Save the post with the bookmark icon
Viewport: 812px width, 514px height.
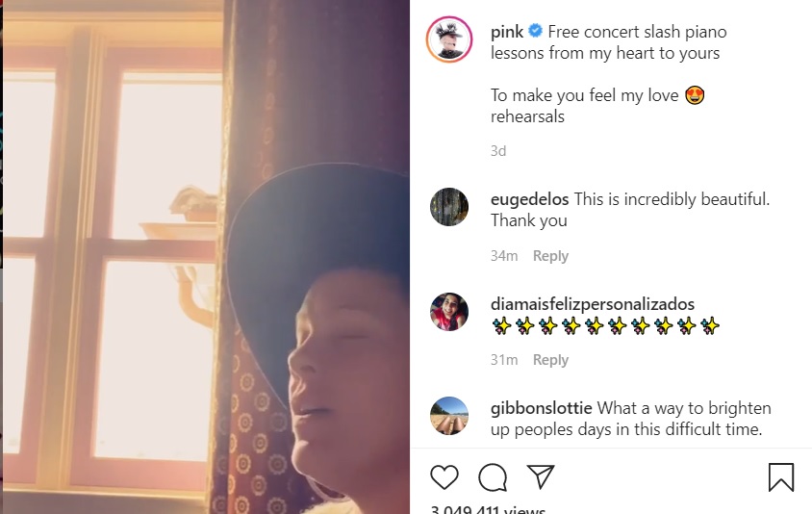[780, 477]
